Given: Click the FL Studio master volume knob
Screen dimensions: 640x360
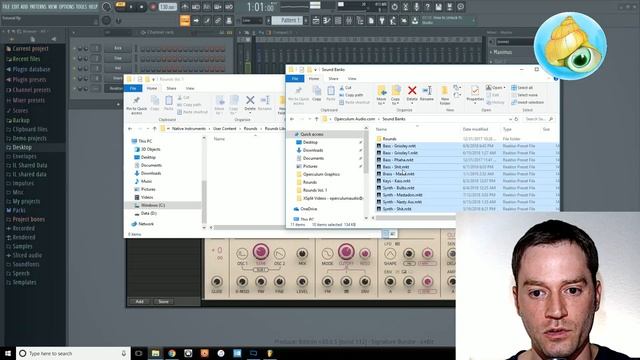Looking at the screenshot, I should [x=106, y=7].
